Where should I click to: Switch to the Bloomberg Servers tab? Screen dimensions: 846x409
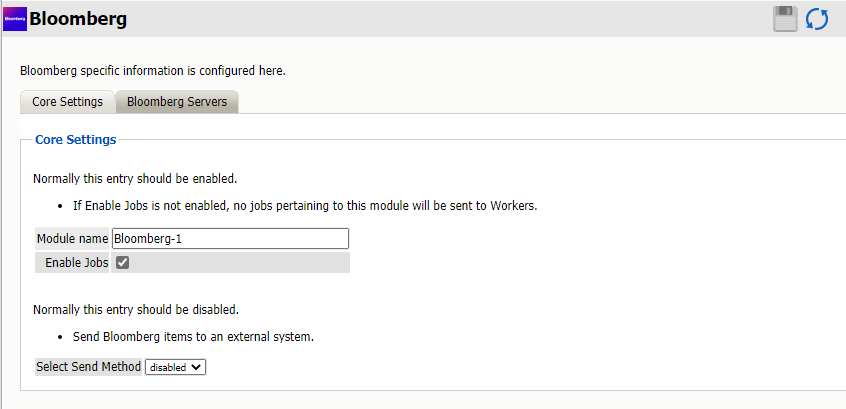coord(176,102)
